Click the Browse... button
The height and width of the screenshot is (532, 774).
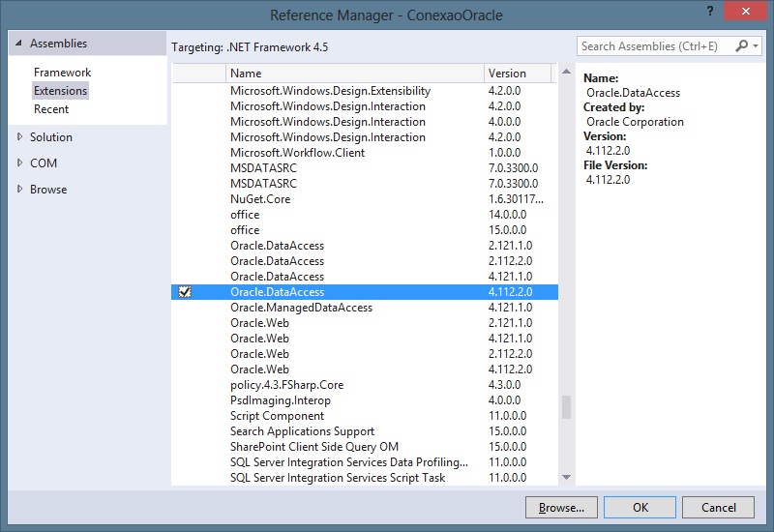[561, 507]
